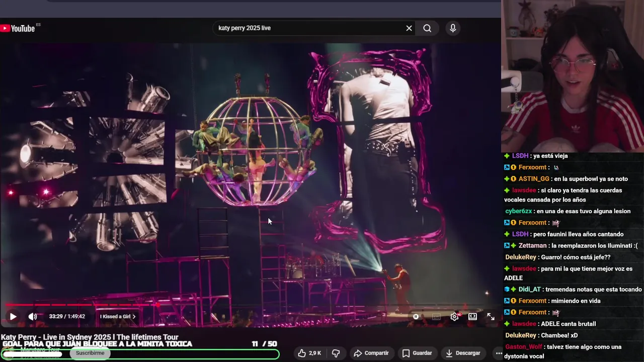This screenshot has height=362, width=644.
Task: Play the video
Action: point(13,317)
